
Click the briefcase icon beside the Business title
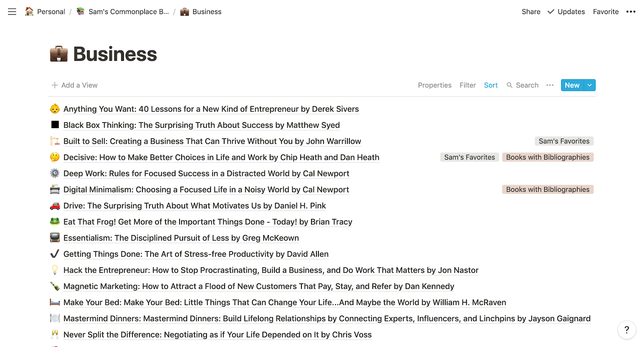click(59, 54)
